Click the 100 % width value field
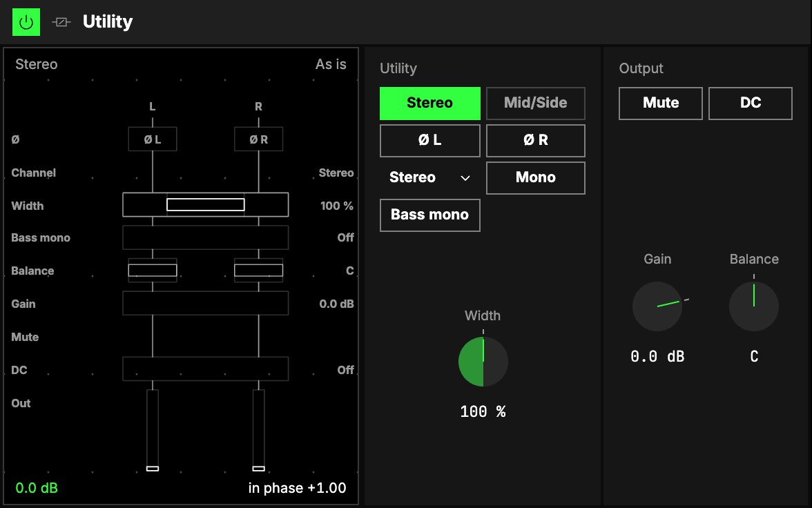 coord(483,411)
